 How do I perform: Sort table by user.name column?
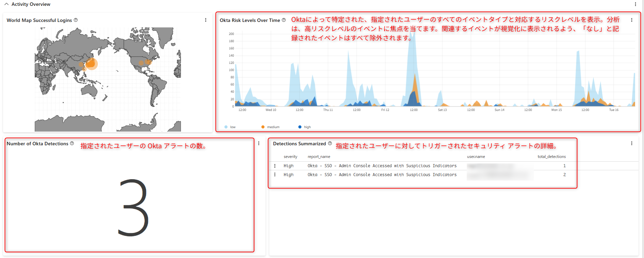coord(476,157)
